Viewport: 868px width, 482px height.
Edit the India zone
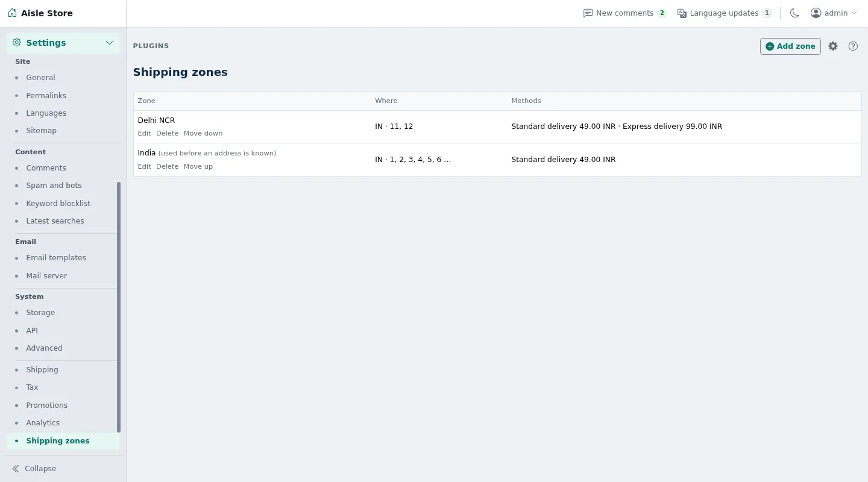(144, 166)
